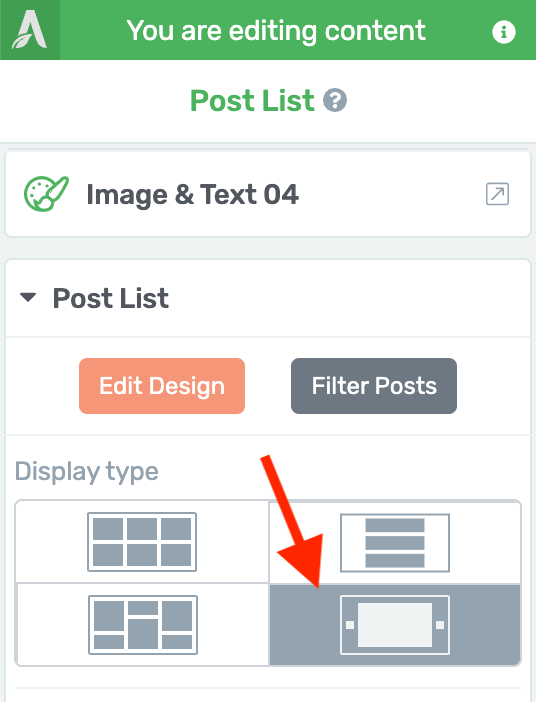
Task: Click the grid icon's six-square thumbnail
Action: pos(142,542)
